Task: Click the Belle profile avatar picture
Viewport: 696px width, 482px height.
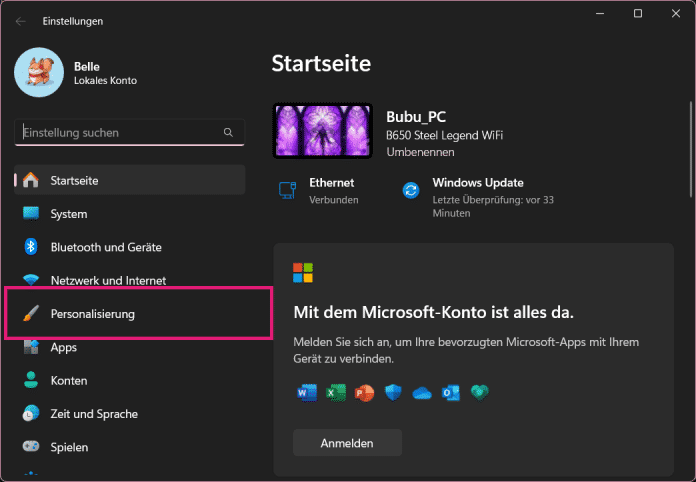Action: pos(39,73)
